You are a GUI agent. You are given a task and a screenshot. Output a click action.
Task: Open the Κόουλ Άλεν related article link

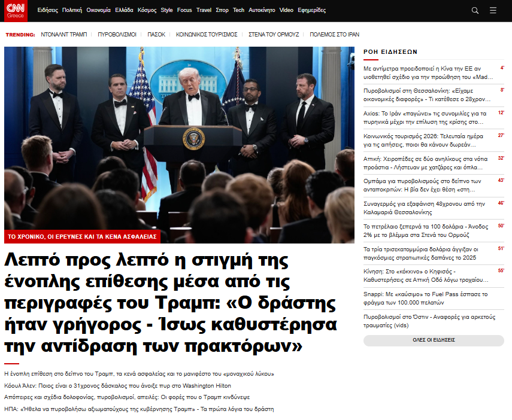[x=117, y=385]
